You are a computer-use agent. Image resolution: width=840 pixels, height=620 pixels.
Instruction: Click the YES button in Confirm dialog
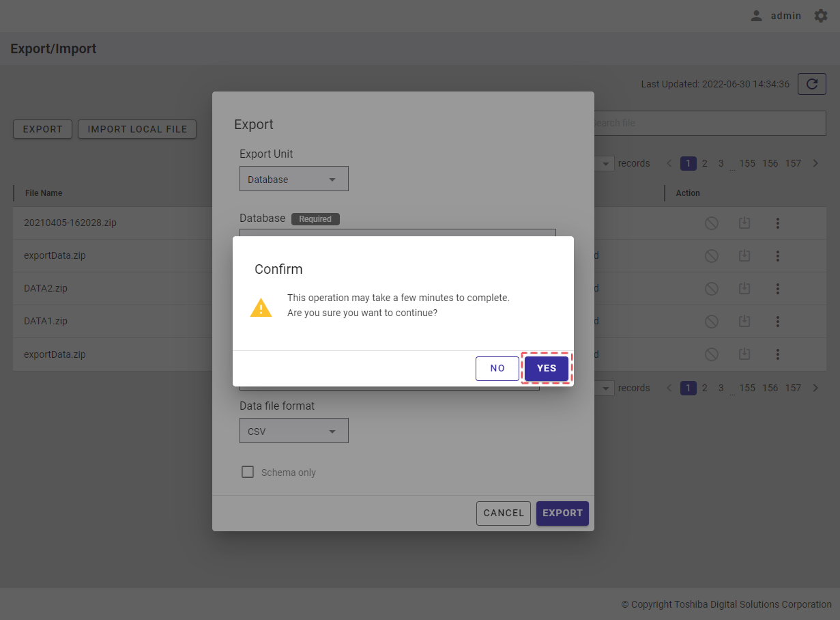click(x=546, y=368)
